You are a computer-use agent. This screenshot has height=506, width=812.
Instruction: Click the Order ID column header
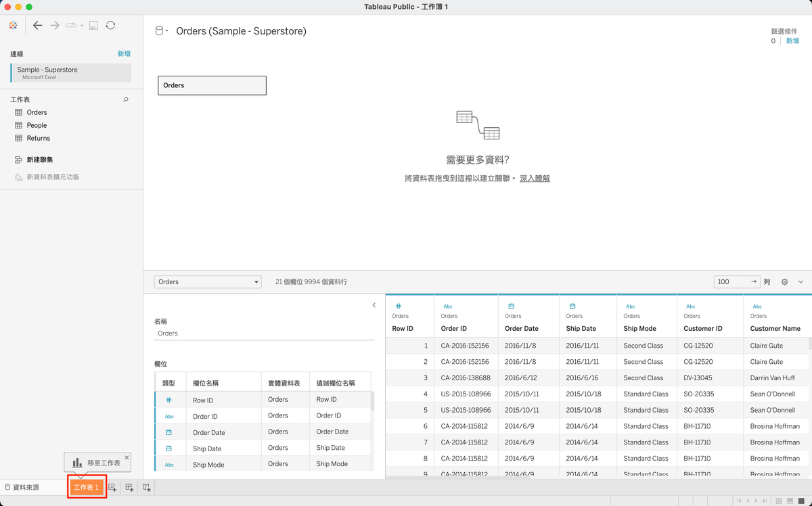coord(453,329)
